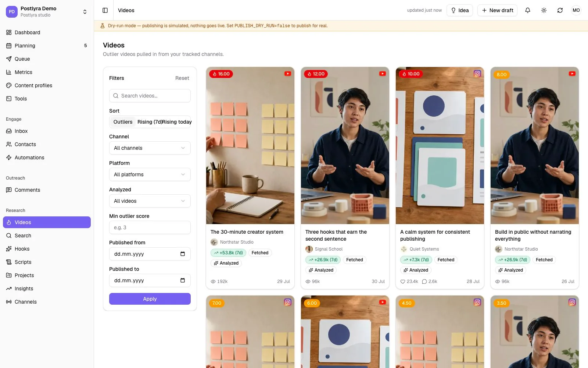Image resolution: width=588 pixels, height=368 pixels.
Task: Open the MO user avatar menu
Action: pos(576,10)
